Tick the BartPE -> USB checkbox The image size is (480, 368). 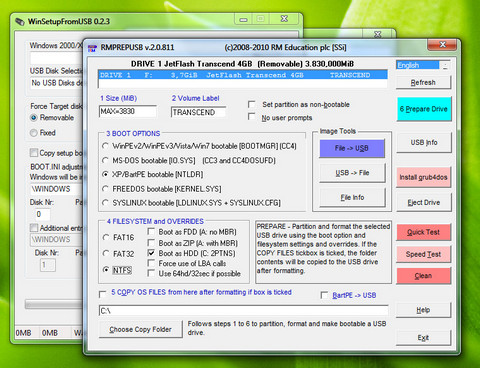324,295
